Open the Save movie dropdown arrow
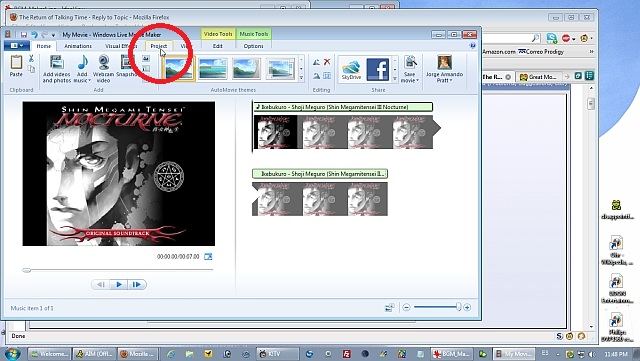This screenshot has height=361, width=640. click(x=418, y=80)
